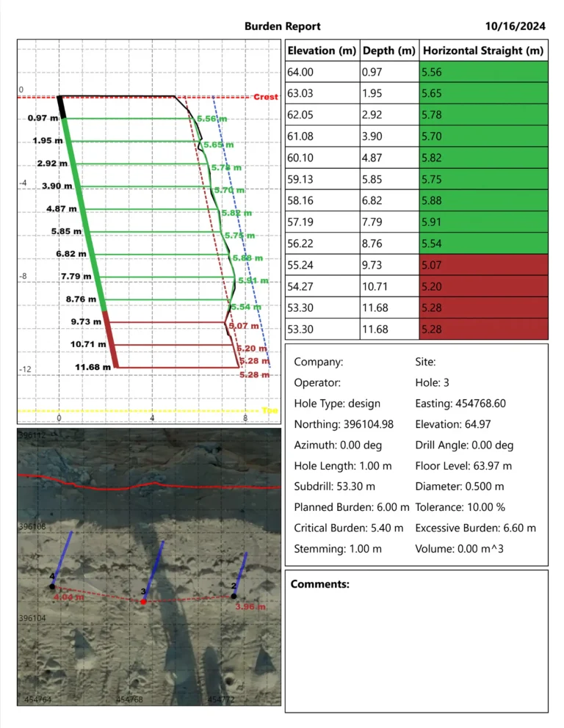The height and width of the screenshot is (728, 564).
Task: Click elevation cell 64.00 in table
Action: pyautogui.click(x=322, y=72)
